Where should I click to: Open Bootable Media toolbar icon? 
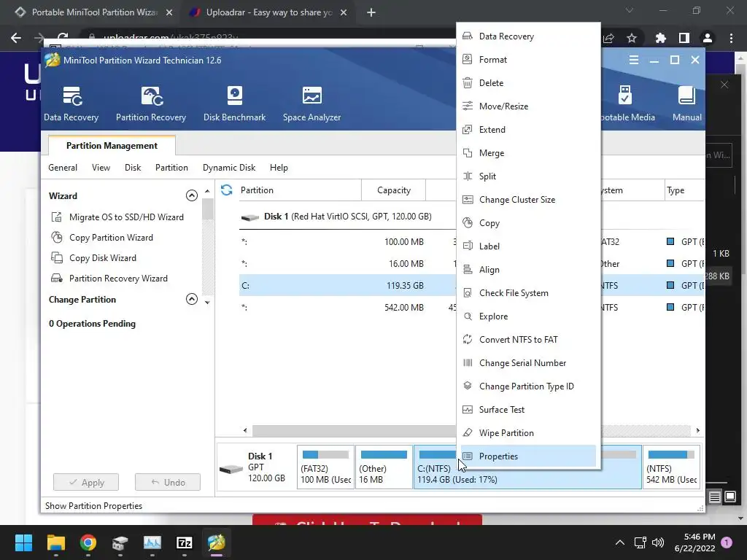pos(625,104)
